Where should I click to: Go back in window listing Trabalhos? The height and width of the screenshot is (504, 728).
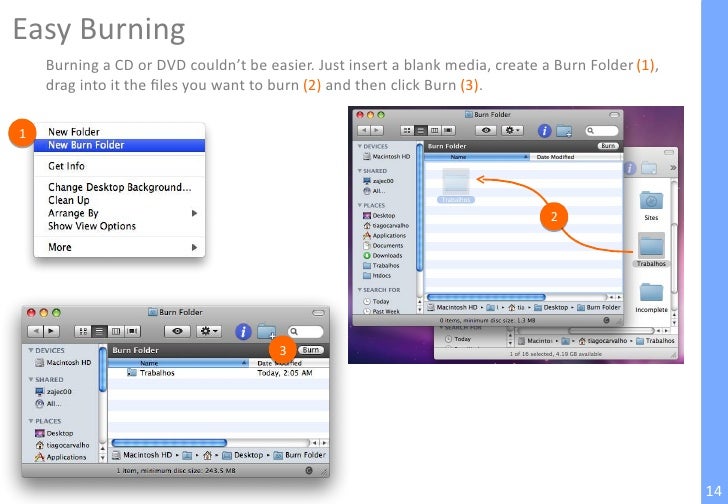pos(36,331)
